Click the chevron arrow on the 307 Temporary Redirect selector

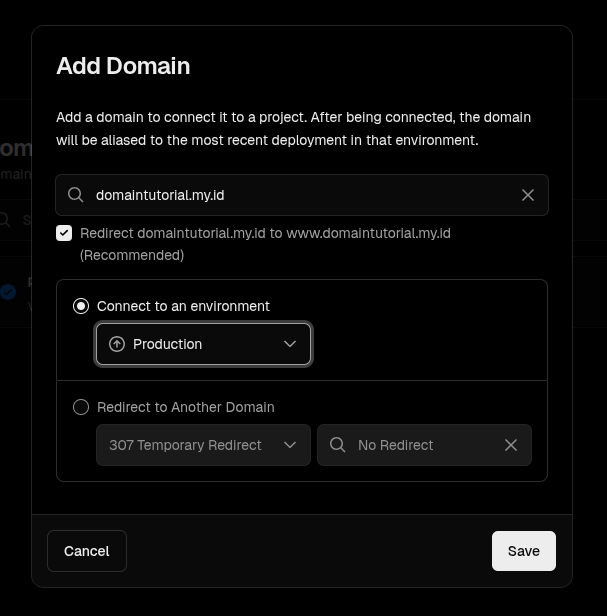tap(290, 445)
